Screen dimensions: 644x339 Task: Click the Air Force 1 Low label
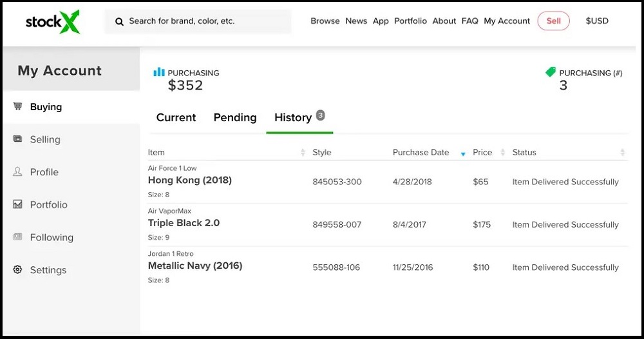172,168
